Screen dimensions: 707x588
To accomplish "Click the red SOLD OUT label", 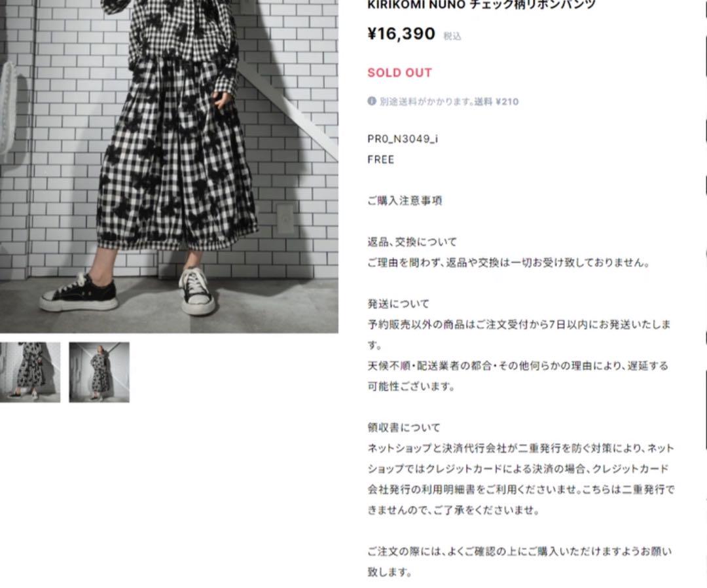I will click(x=399, y=73).
